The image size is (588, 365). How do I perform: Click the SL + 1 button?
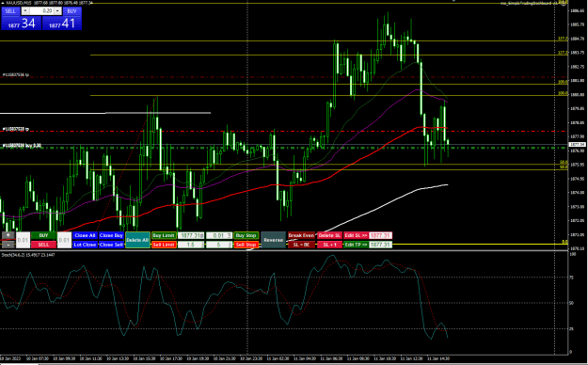click(329, 245)
